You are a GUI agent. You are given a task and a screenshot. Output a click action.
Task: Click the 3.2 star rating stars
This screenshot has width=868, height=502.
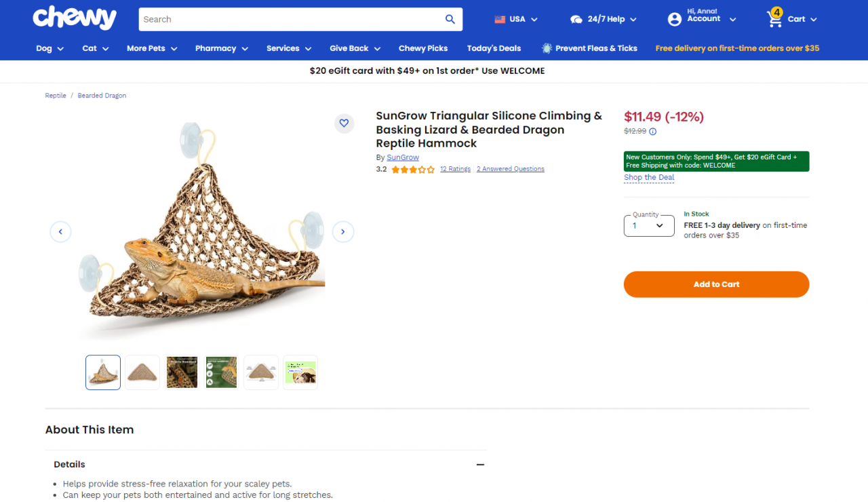pyautogui.click(x=412, y=169)
